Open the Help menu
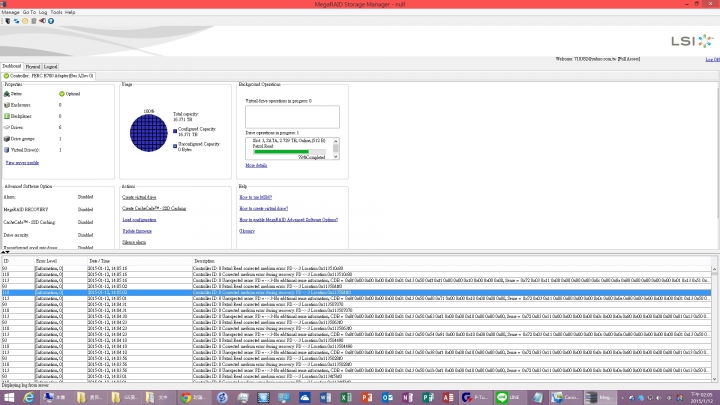Viewport: 720px width, 405px height. click(x=70, y=12)
